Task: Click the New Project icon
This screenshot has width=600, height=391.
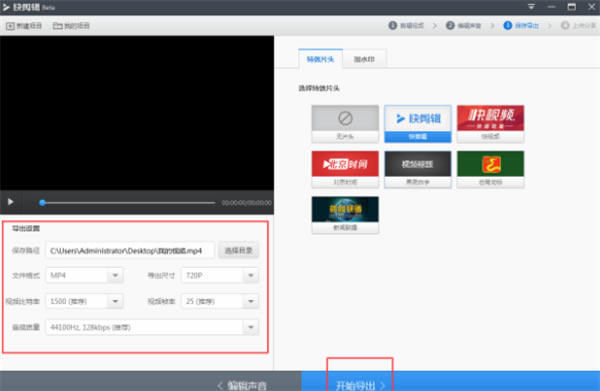Action: click(10, 26)
